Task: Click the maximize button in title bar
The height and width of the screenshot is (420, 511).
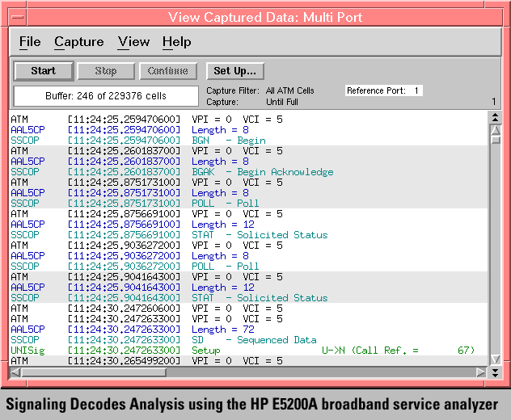Action: pos(493,16)
